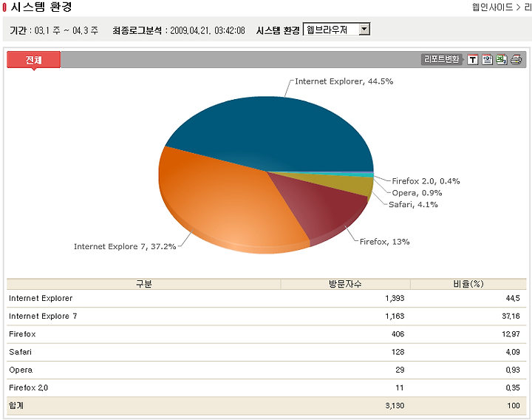Click the 구분 column header

tap(144, 284)
